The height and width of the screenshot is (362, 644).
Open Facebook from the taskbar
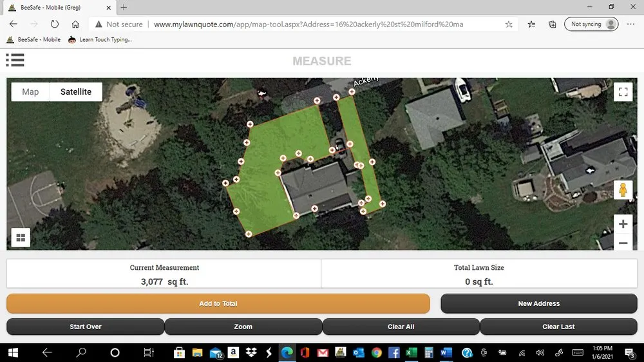click(x=394, y=352)
